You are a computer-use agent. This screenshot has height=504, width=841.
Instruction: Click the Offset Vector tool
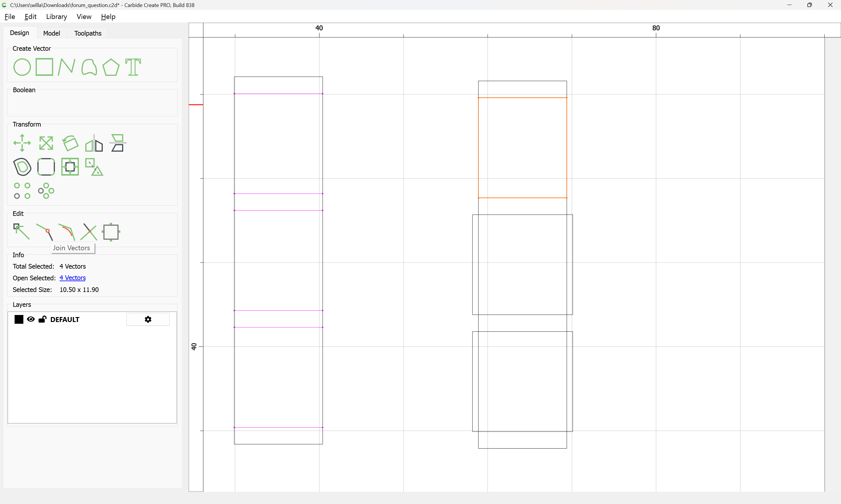click(22, 167)
